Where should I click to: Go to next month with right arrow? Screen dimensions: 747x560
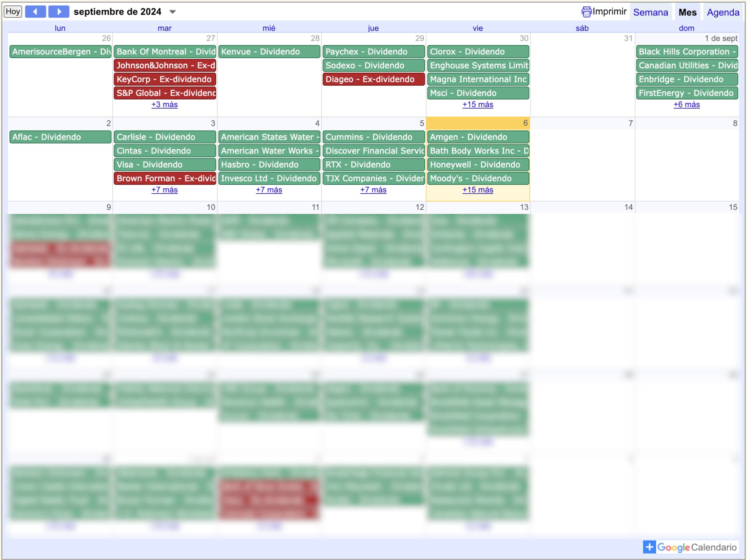59,12
